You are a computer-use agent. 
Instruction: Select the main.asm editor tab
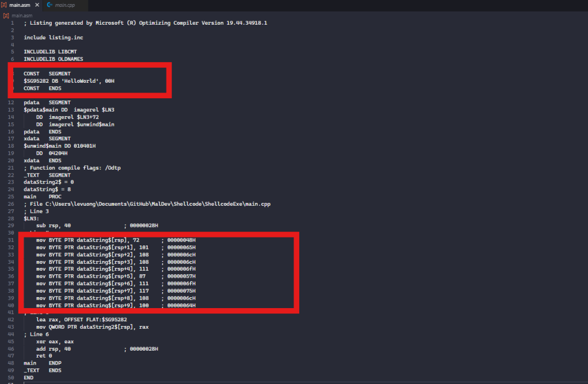pos(21,5)
